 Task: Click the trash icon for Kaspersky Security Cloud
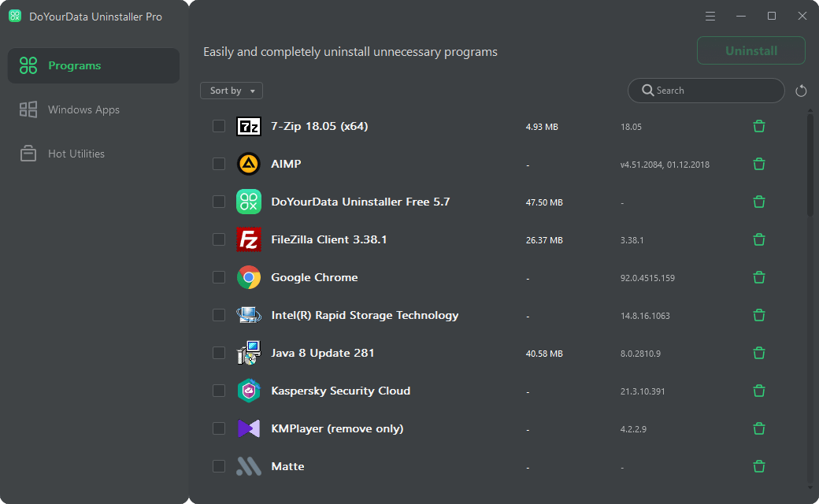pos(759,391)
